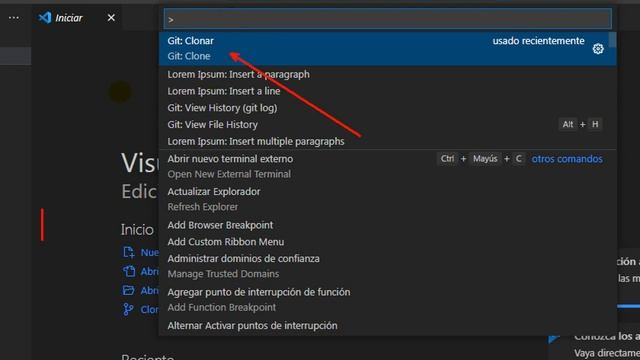The image size is (640, 360).
Task: Click the 'usado recientemente' label
Action: click(x=538, y=41)
